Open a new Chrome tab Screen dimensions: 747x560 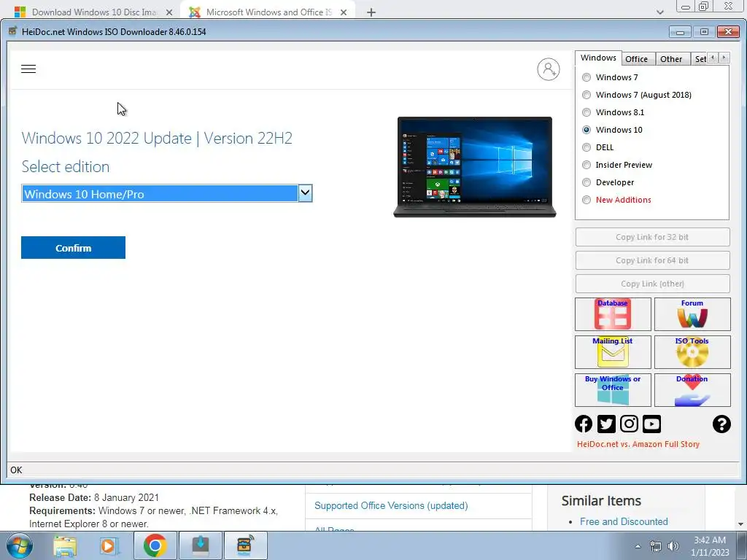point(371,12)
